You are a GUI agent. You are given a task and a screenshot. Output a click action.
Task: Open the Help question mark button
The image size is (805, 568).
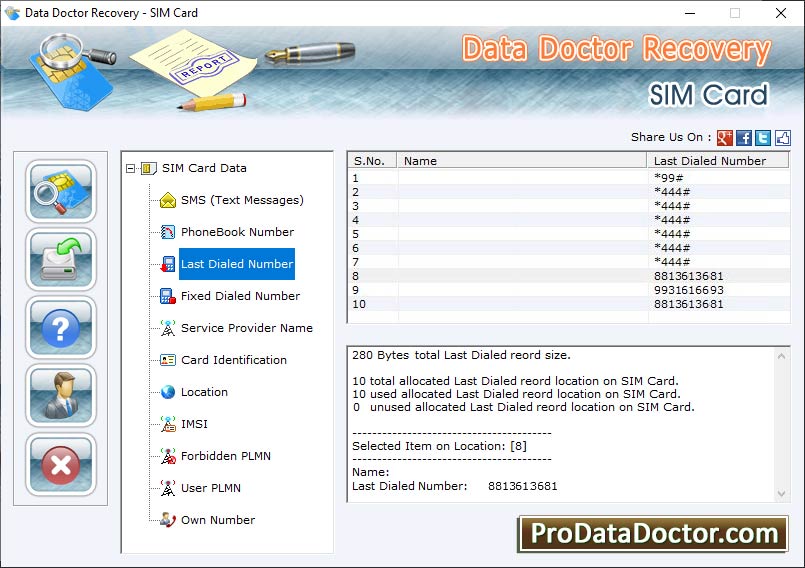click(61, 328)
